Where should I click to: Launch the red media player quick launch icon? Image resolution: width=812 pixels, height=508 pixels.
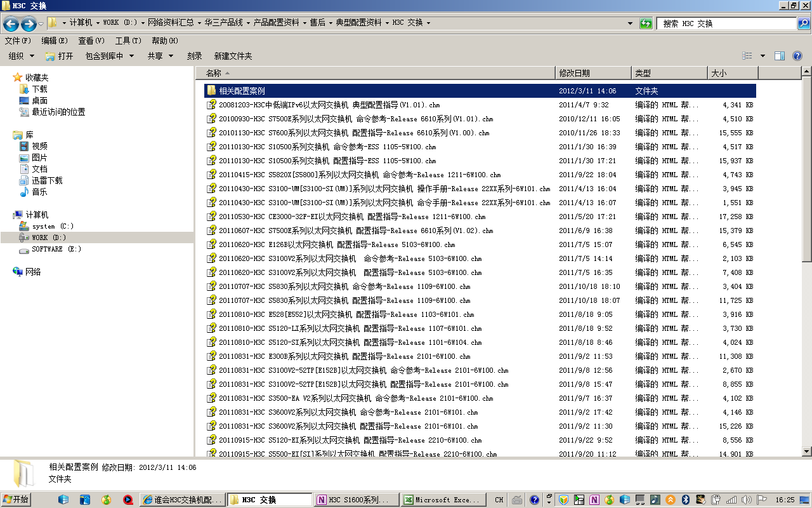(128, 500)
